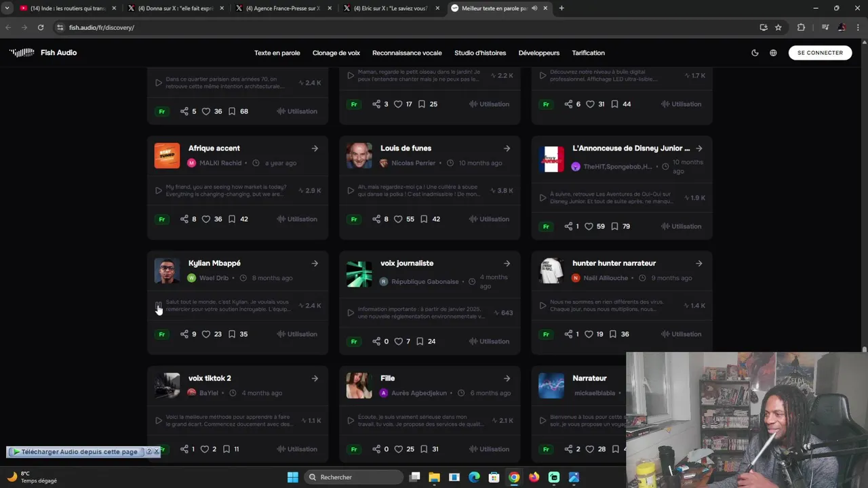
Task: Share the Louis de funes voice
Action: [376, 219]
